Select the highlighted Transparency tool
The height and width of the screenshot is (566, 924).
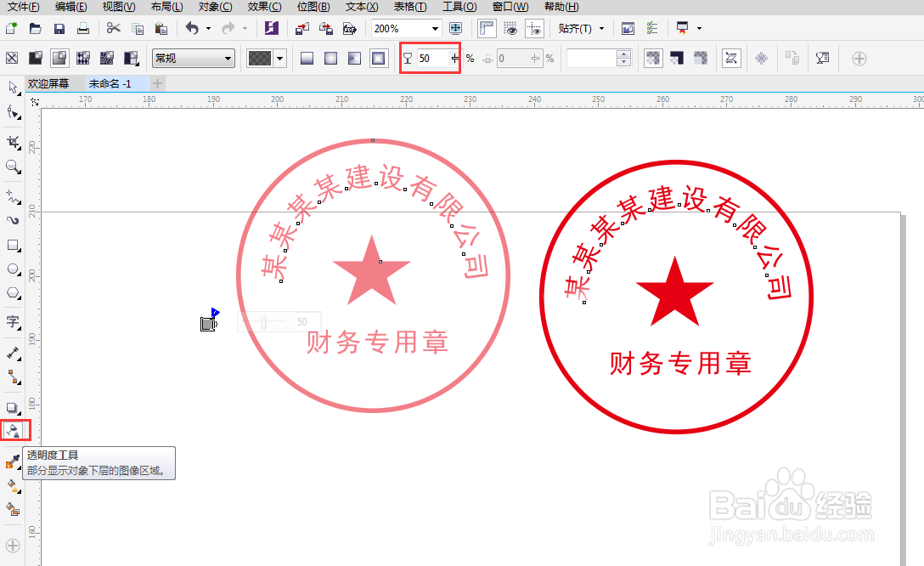click(14, 430)
